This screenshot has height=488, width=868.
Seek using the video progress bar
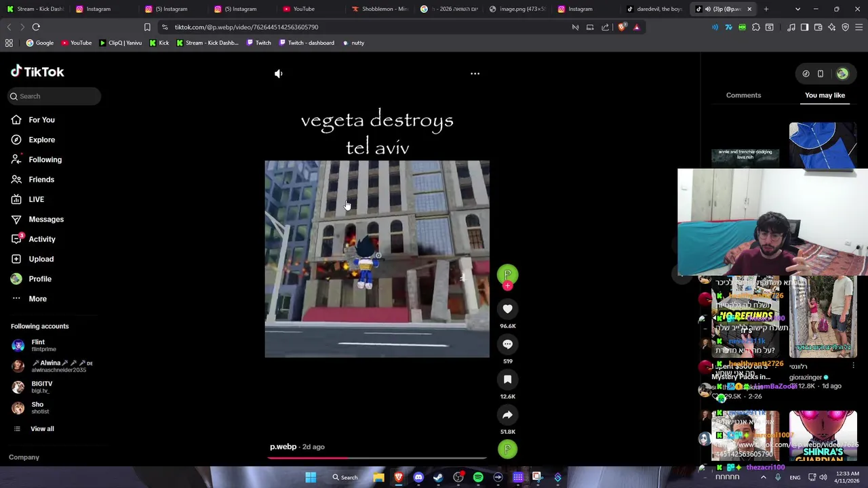(x=377, y=458)
